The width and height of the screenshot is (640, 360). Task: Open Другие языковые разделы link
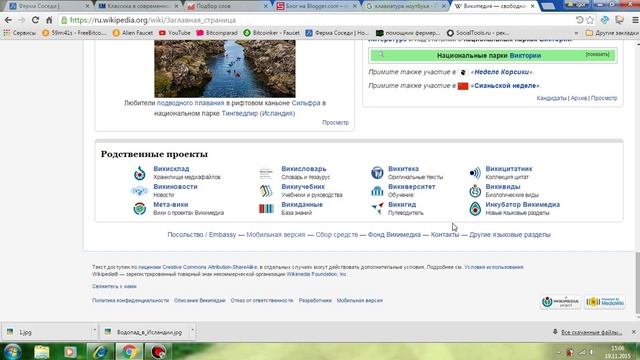coord(510,235)
